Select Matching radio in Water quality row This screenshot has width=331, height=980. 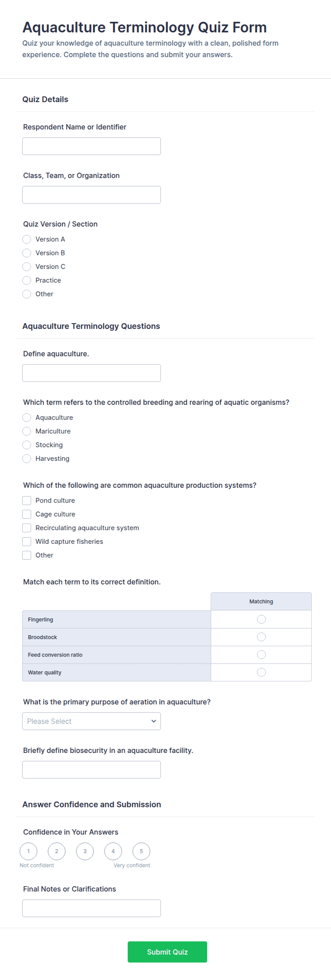261,672
